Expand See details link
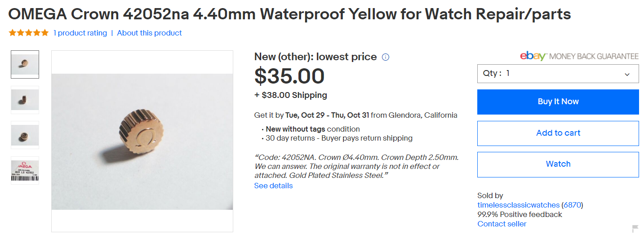The width and height of the screenshot is (644, 239). (273, 186)
